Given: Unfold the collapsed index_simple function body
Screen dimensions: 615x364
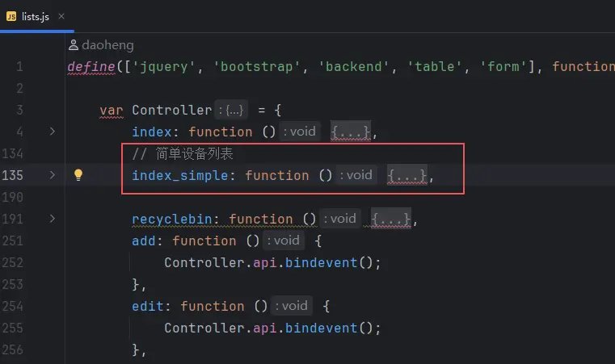Looking at the screenshot, I should tap(407, 175).
